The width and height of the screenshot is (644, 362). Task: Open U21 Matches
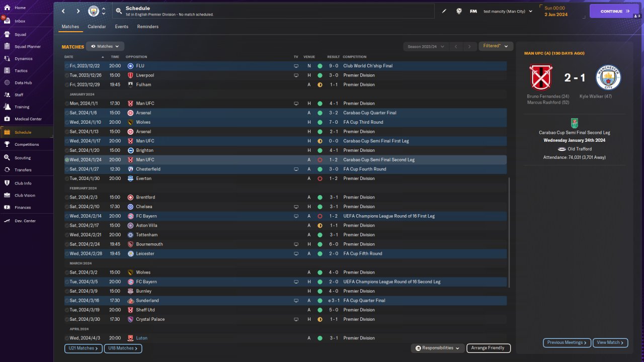point(83,348)
